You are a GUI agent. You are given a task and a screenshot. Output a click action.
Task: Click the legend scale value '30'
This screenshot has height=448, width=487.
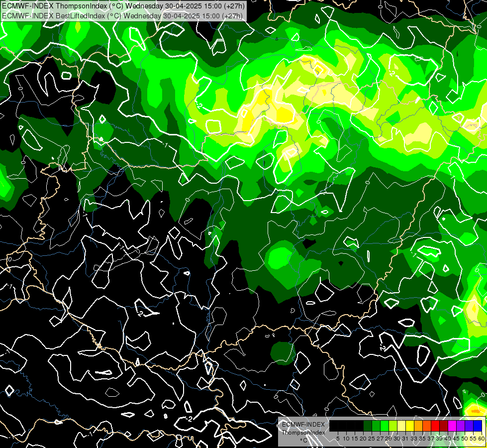(x=397, y=439)
